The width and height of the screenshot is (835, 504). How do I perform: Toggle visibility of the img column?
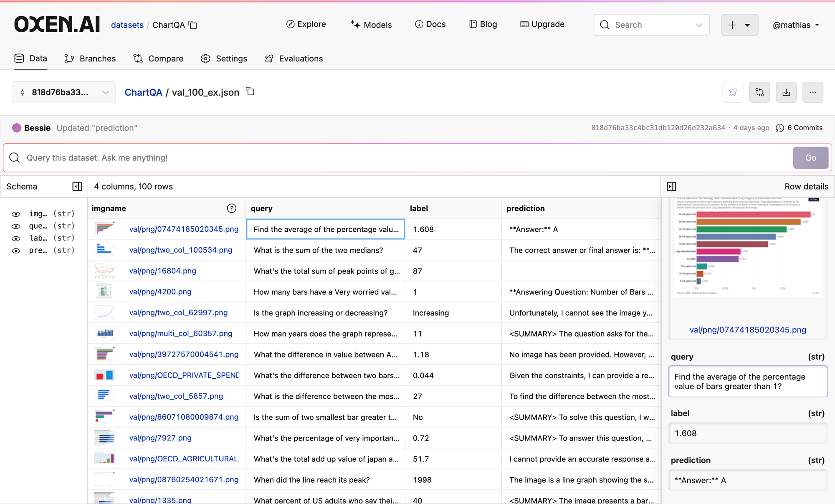pyautogui.click(x=16, y=214)
